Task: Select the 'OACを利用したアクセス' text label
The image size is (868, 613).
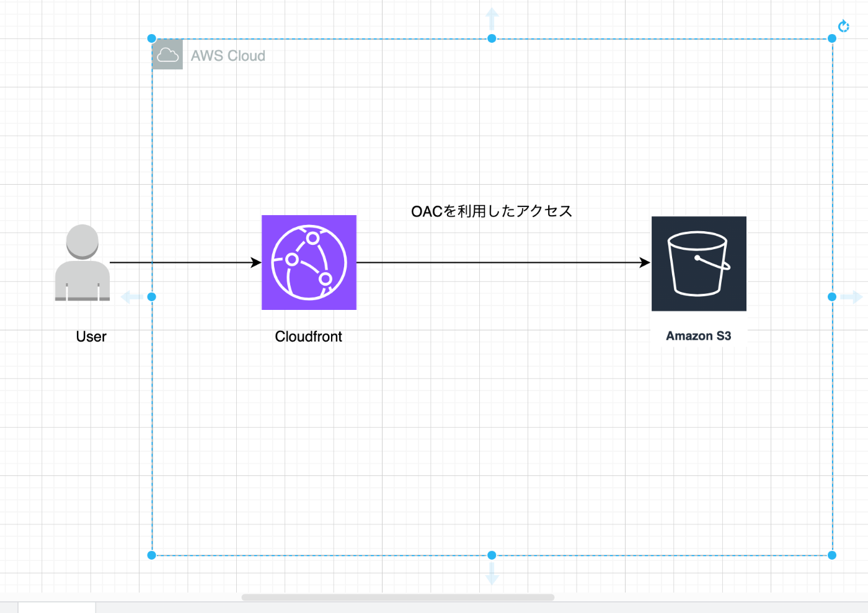Action: coord(492,211)
